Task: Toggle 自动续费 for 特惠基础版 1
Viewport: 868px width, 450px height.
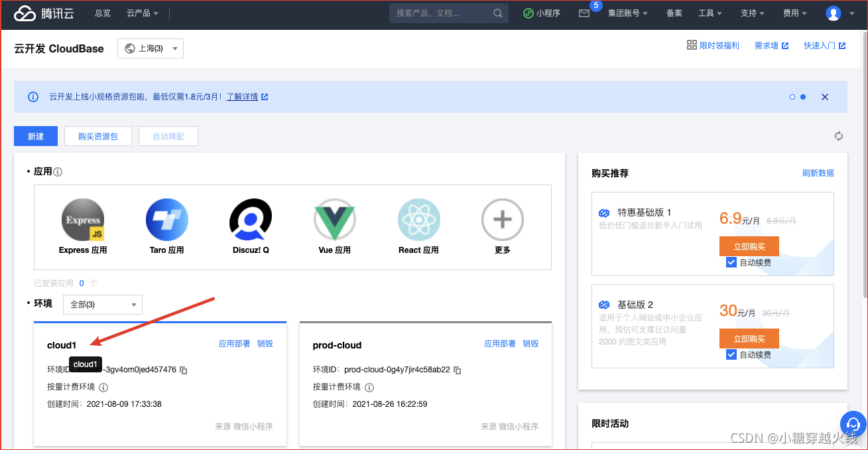Action: pos(731,262)
